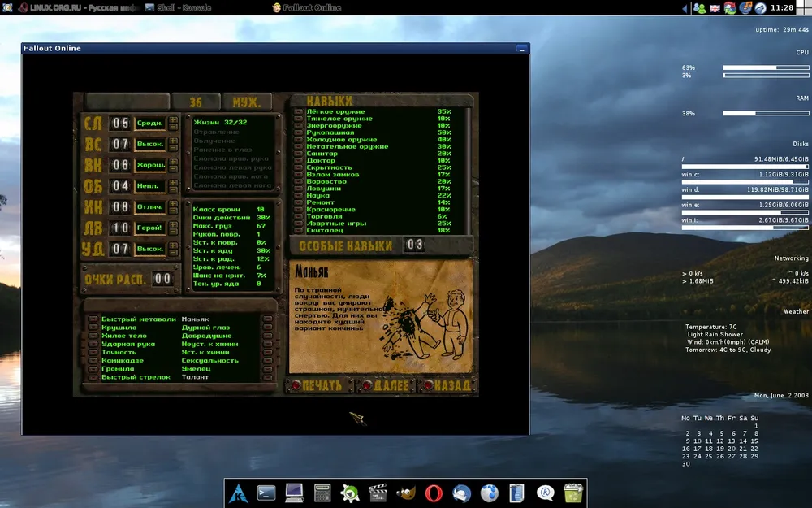812x508 pixels.
Task: Decrease ЛВ stat with its minus button
Action: [x=173, y=231]
